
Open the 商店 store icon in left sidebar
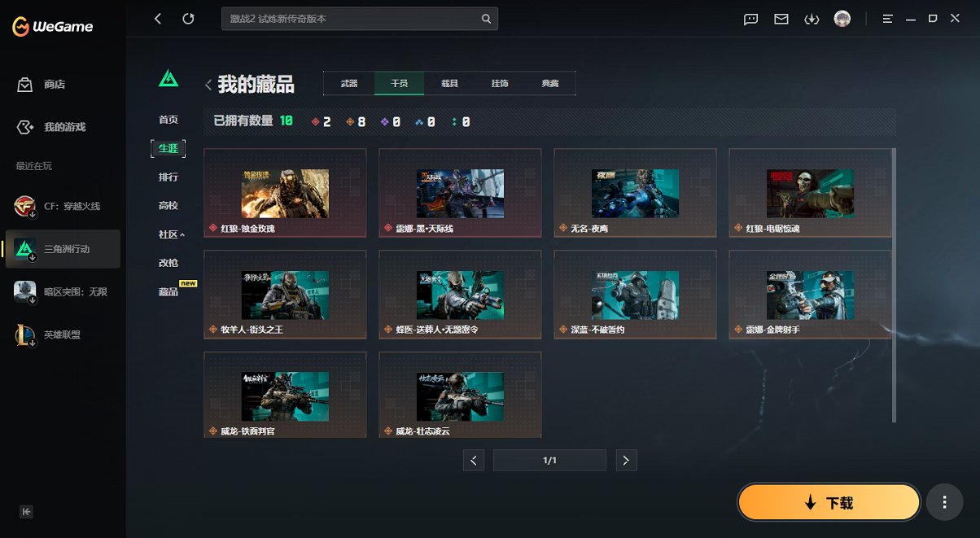pyautogui.click(x=27, y=84)
